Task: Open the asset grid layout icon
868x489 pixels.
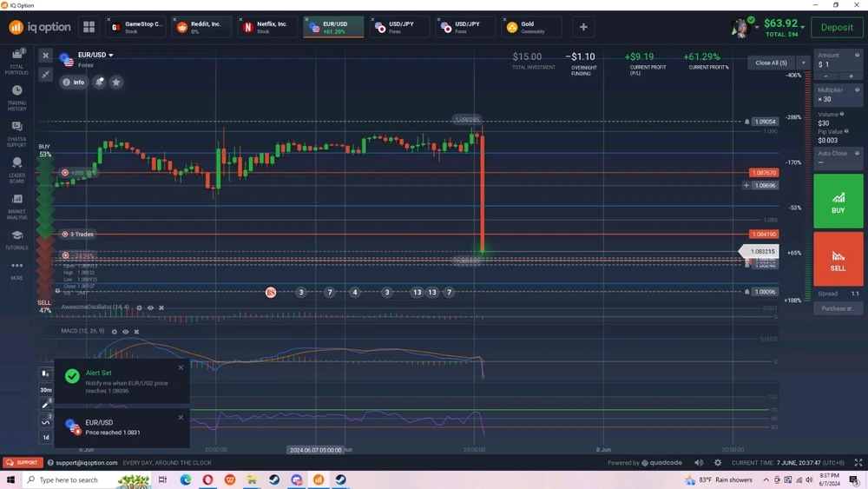Action: click(x=89, y=27)
